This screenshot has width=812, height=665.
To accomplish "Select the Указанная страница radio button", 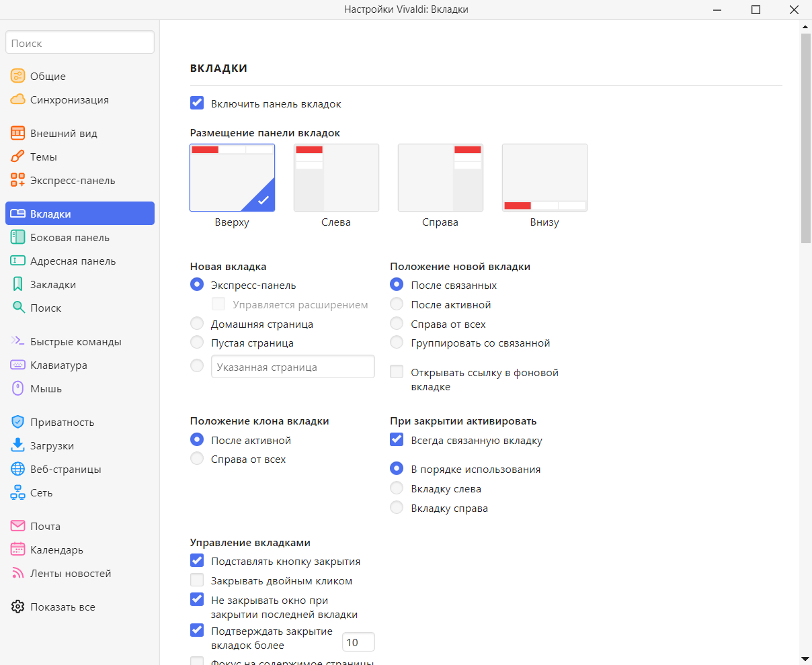I will click(197, 366).
